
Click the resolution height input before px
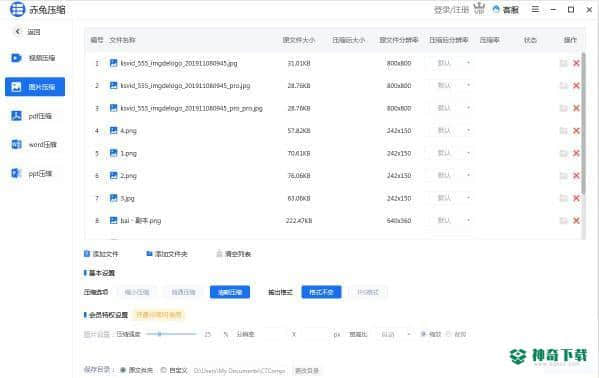(314, 334)
